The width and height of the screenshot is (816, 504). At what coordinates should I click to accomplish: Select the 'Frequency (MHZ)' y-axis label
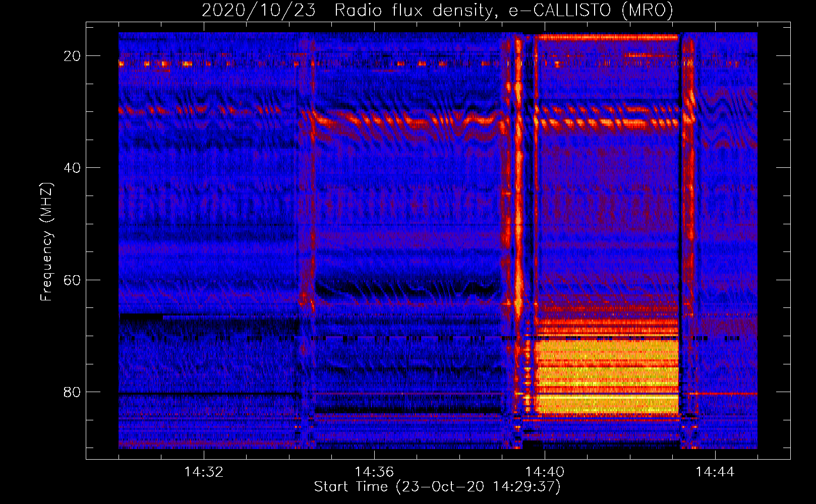pos(46,241)
